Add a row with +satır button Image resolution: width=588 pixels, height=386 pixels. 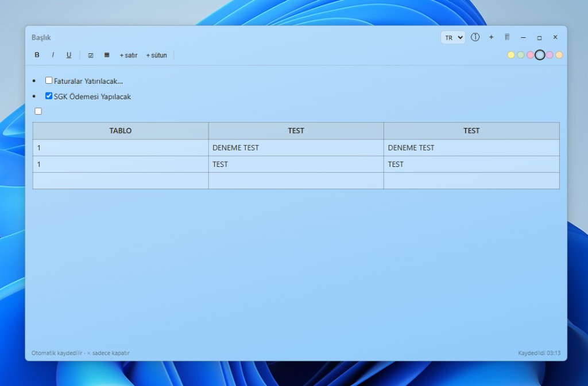(129, 55)
